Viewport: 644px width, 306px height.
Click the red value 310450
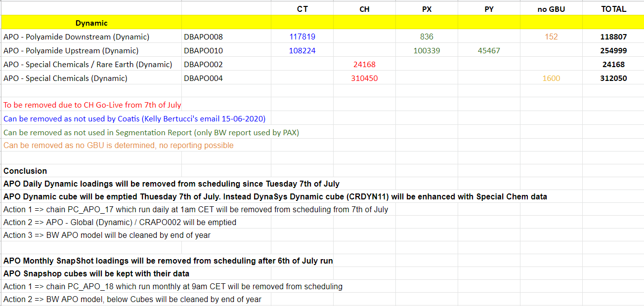coord(364,78)
